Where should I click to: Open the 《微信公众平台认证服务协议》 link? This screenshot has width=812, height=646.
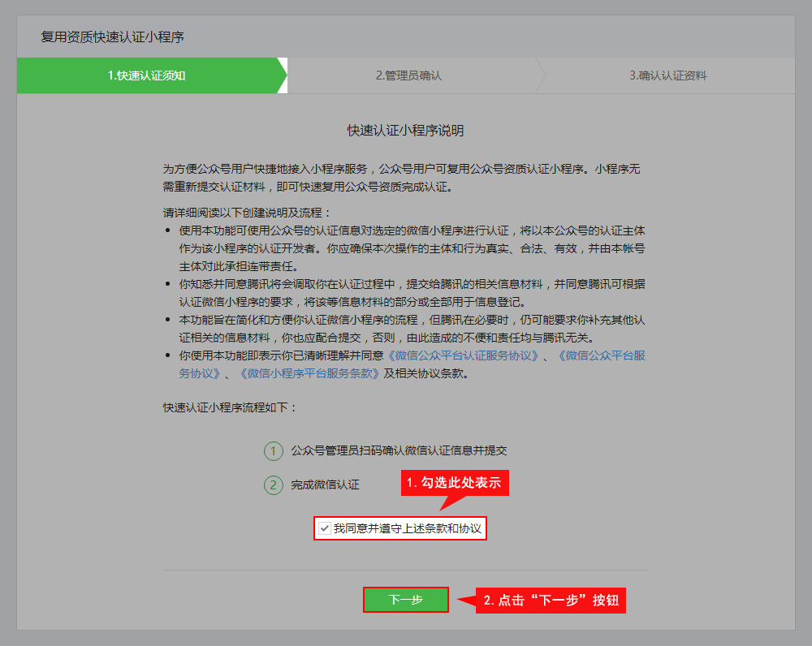tap(463, 356)
